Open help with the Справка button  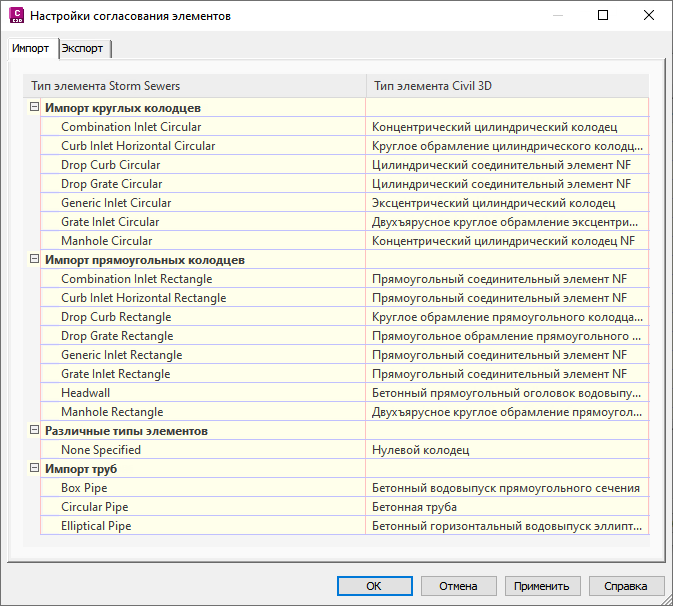click(626, 586)
